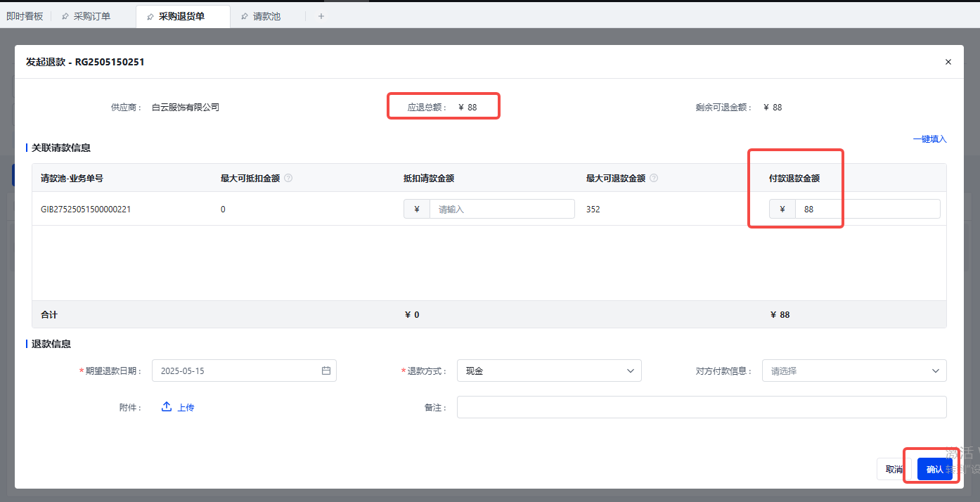Screen dimensions: 980x502
Task: Confirm the refund with 确认 button
Action: pos(935,469)
